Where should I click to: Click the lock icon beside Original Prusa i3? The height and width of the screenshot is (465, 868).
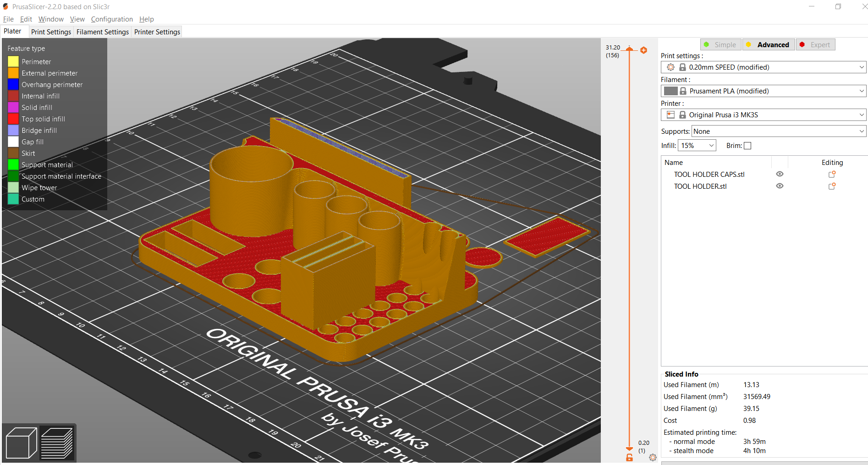682,115
